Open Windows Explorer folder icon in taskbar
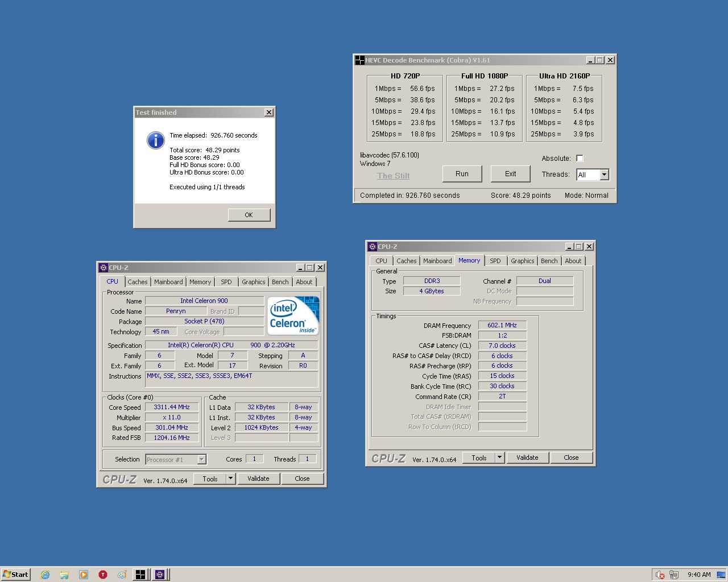Image resolution: width=728 pixels, height=582 pixels. pos(64,575)
